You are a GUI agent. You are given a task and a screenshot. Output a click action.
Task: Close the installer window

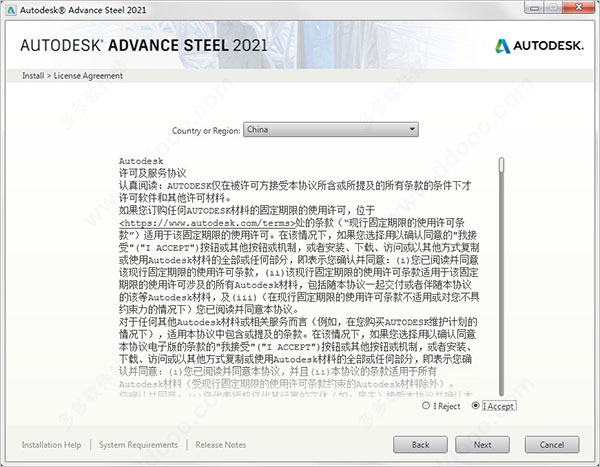point(579,8)
